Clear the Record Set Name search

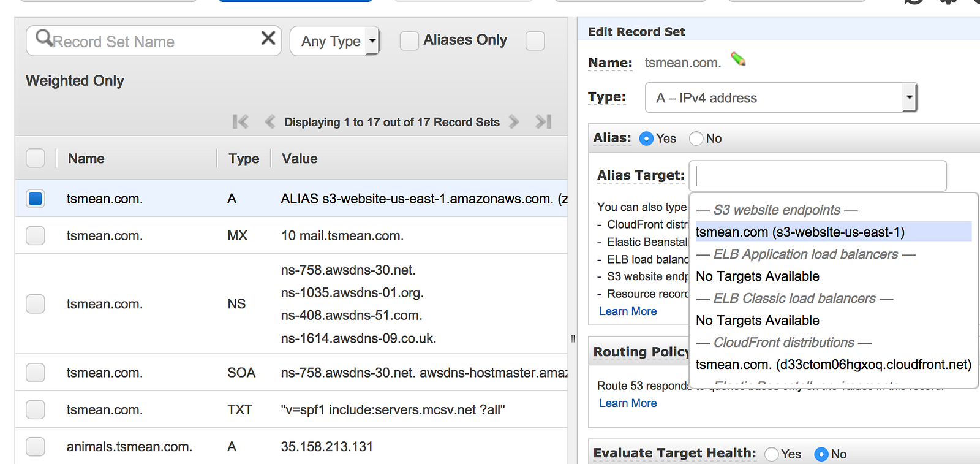[268, 39]
